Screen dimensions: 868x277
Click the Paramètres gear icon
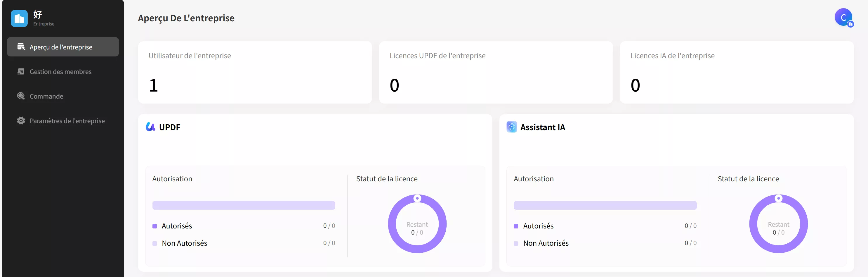pyautogui.click(x=21, y=121)
